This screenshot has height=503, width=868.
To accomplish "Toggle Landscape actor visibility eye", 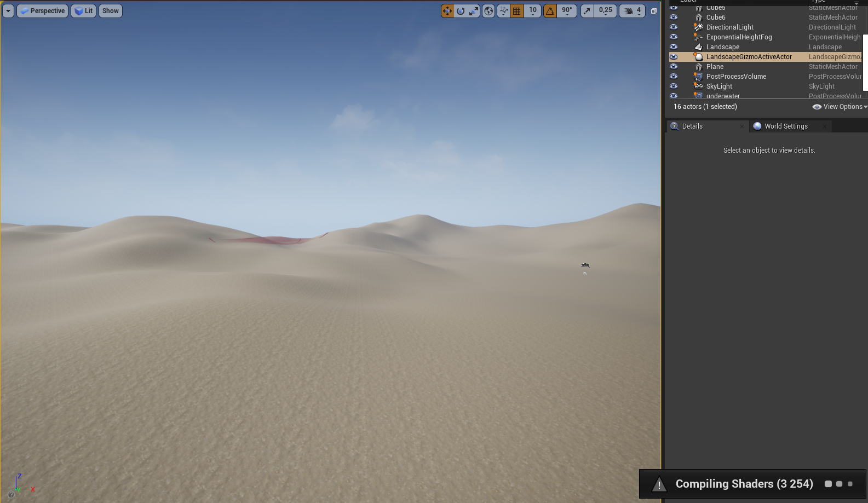I will click(674, 47).
